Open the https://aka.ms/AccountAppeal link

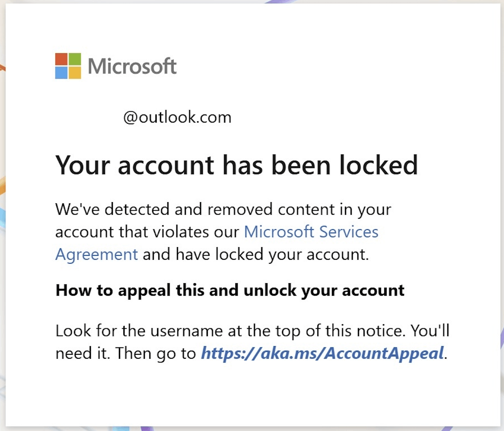click(x=323, y=353)
